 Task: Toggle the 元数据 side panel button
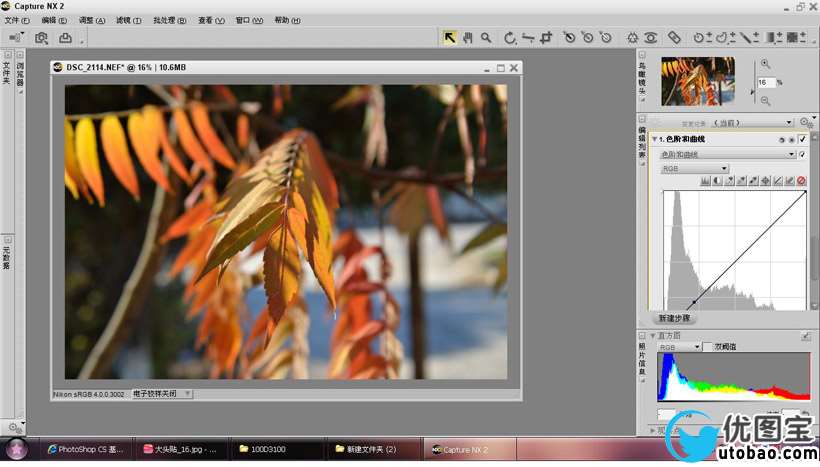tap(7, 240)
